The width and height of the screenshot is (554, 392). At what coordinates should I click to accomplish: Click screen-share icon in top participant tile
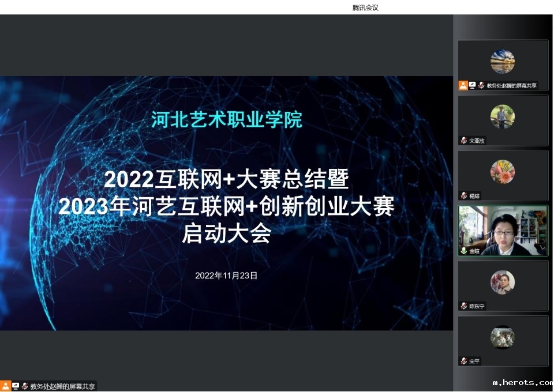[x=472, y=85]
